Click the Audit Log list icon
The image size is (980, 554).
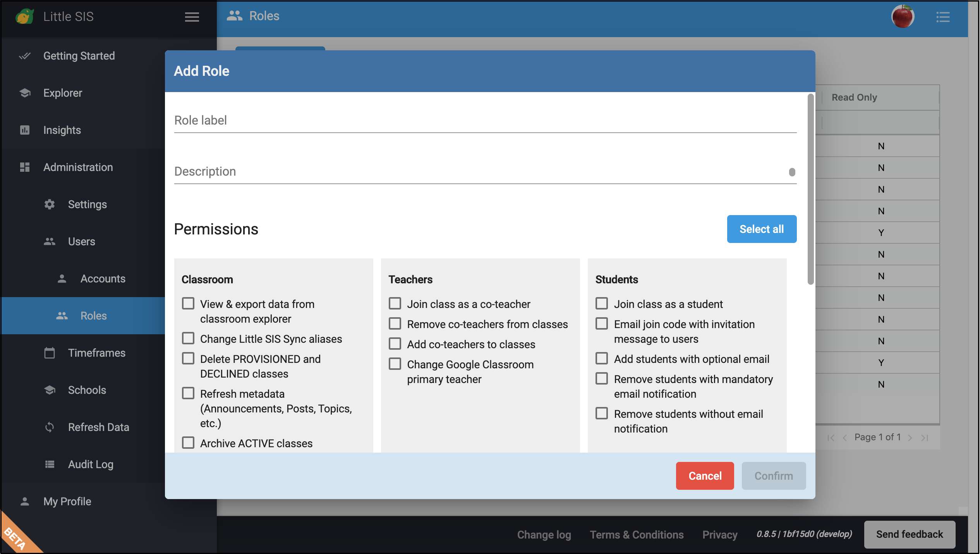[x=50, y=464]
